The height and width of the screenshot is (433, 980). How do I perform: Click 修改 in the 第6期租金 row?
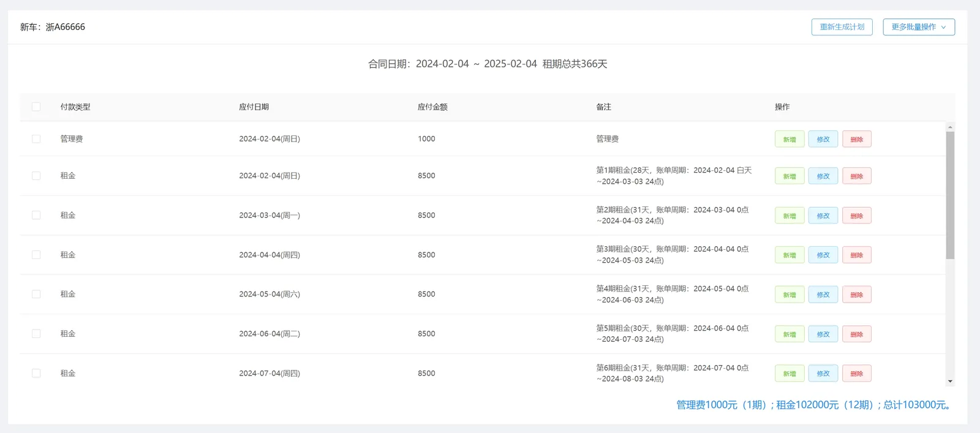(x=823, y=374)
